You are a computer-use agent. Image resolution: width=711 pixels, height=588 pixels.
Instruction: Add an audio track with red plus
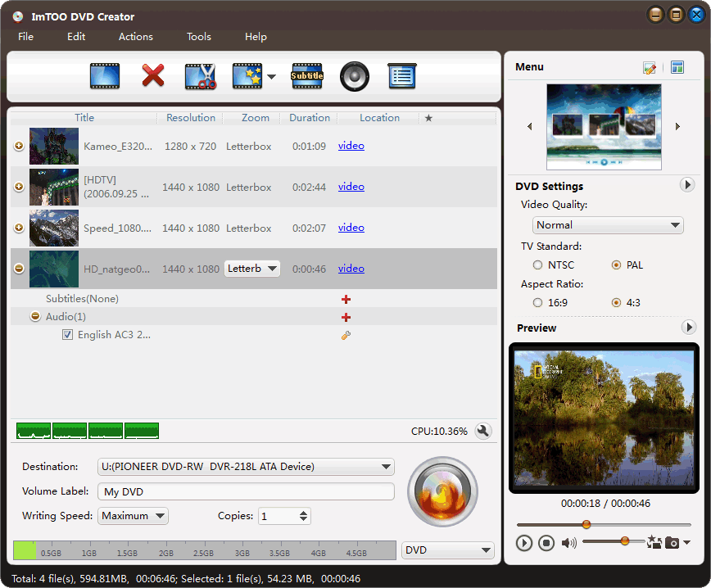(x=346, y=318)
